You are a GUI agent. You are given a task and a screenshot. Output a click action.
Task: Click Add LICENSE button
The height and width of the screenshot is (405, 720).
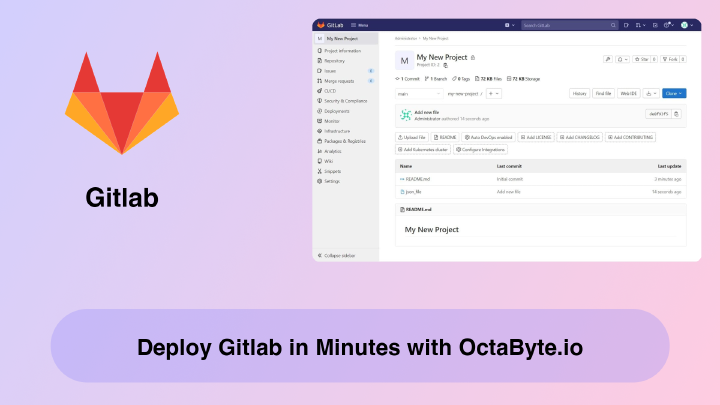pyautogui.click(x=536, y=137)
